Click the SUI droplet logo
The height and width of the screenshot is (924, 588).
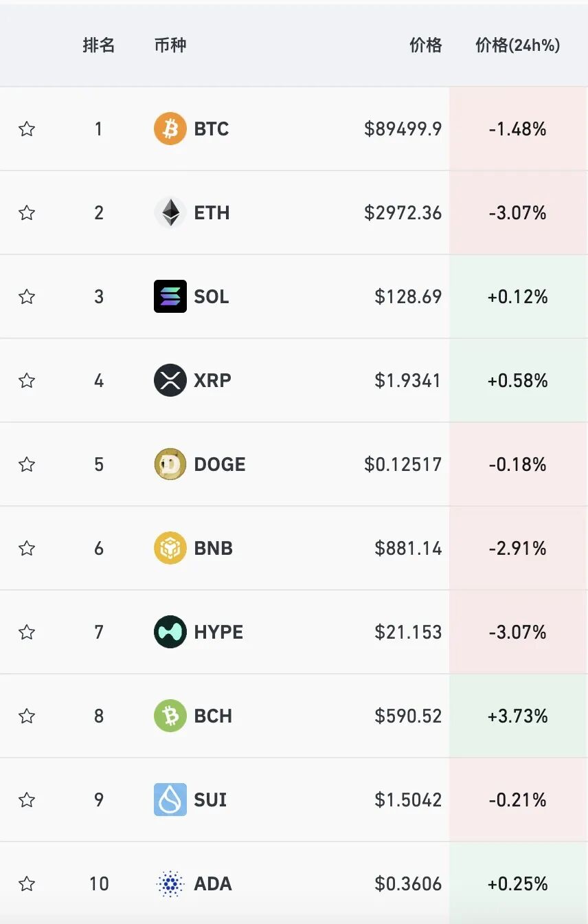170,800
